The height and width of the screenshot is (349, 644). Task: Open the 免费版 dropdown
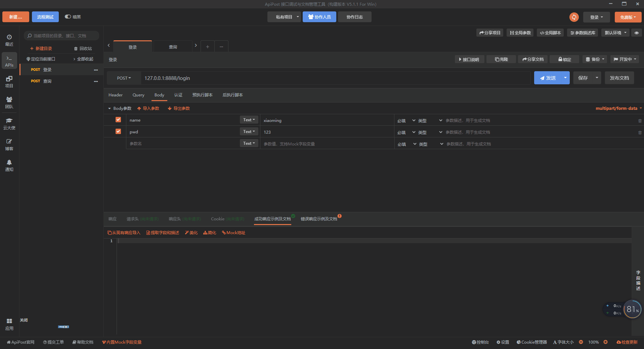(x=628, y=17)
